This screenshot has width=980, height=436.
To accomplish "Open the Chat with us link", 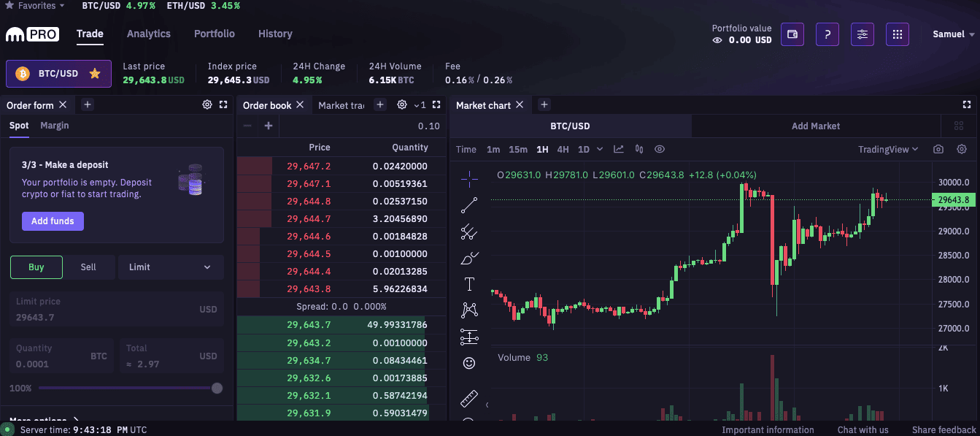I will click(x=863, y=430).
